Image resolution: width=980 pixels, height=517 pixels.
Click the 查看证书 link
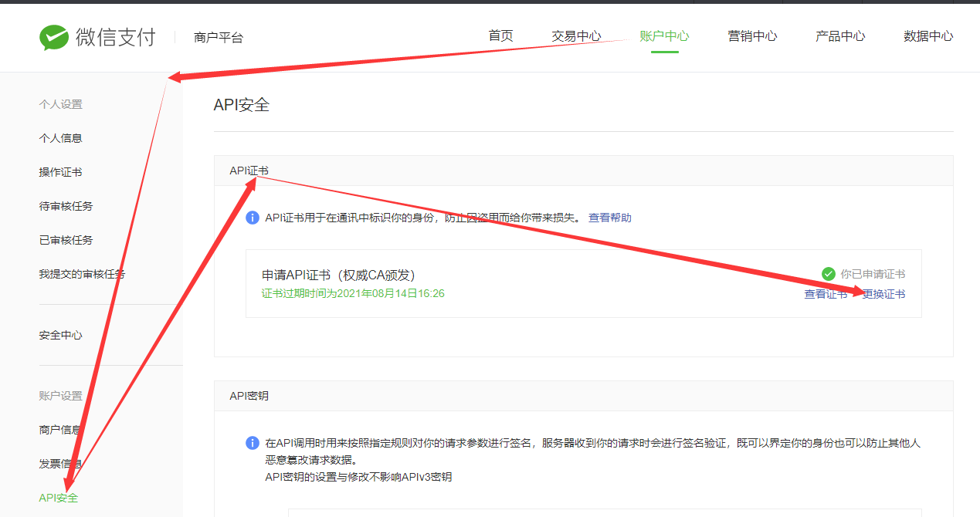pos(826,294)
